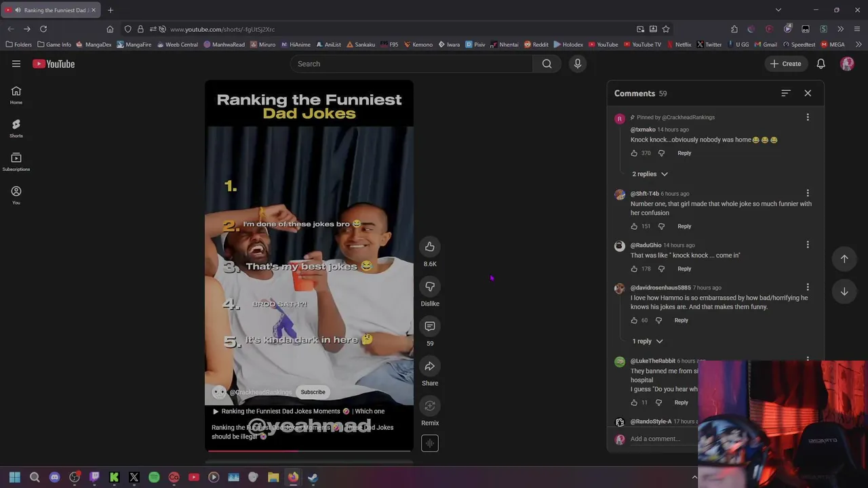Open options menu on @davidrosenhaus5885's comment

[808, 287]
